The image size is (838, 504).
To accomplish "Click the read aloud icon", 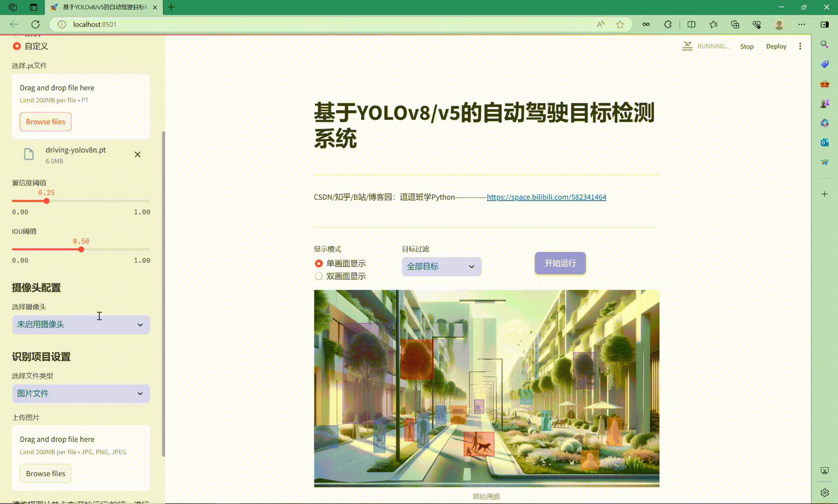I will coord(601,24).
